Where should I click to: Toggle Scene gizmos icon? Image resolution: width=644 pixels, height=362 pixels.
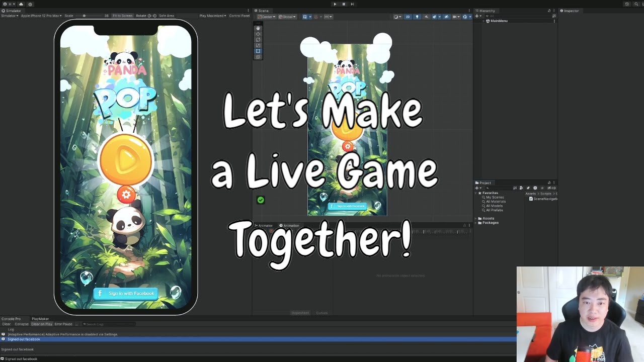pos(465,17)
